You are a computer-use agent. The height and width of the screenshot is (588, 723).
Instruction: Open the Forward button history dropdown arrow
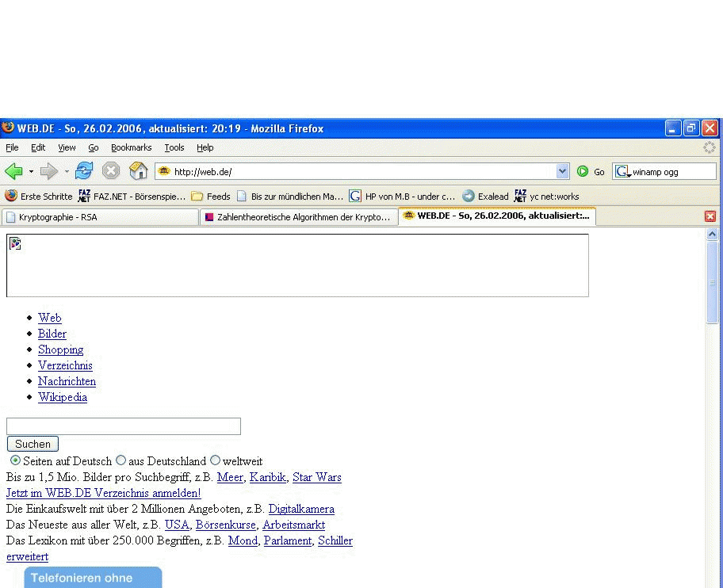67,172
